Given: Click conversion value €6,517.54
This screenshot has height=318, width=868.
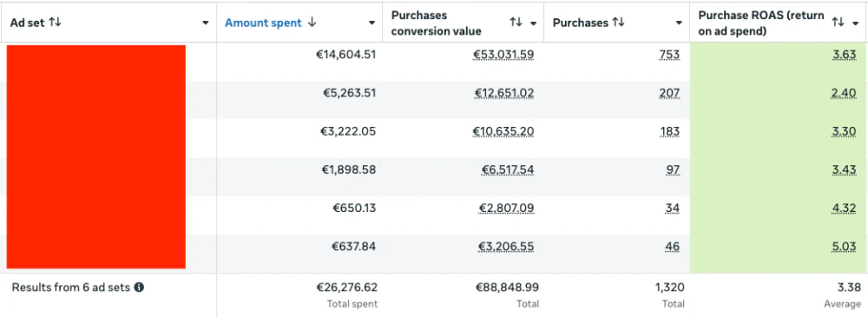Looking at the screenshot, I should (508, 169).
